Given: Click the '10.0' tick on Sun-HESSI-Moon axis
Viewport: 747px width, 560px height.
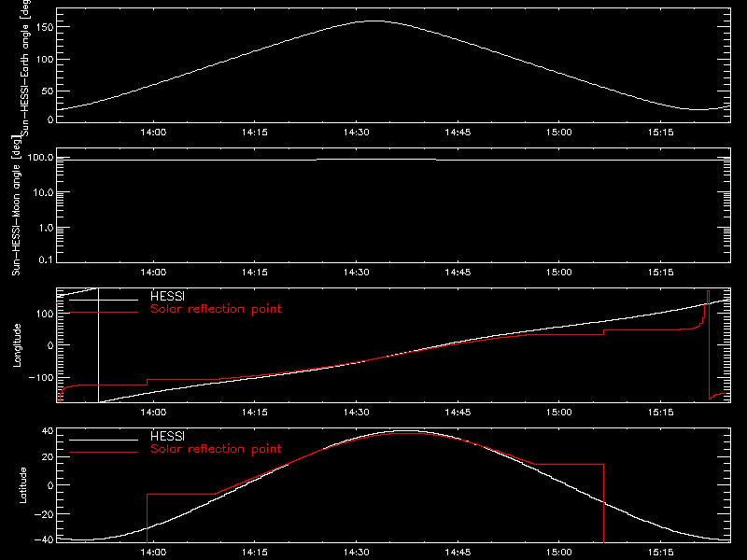Looking at the screenshot, I should (x=44, y=192).
